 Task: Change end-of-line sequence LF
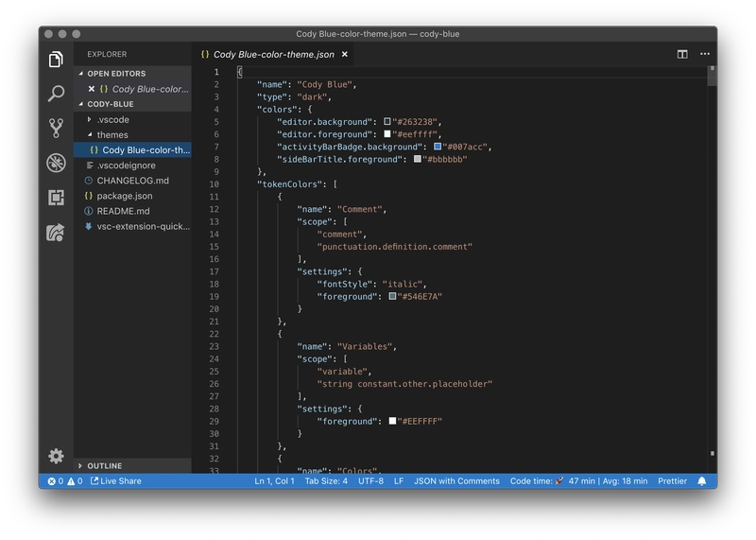399,481
